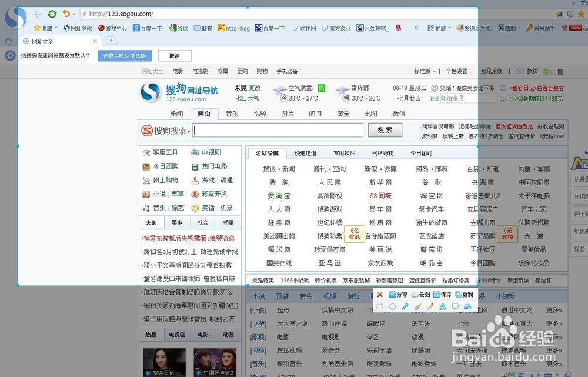The width and height of the screenshot is (588, 377).
Task: Copy the capture using 复制 button
Action: [x=465, y=295]
